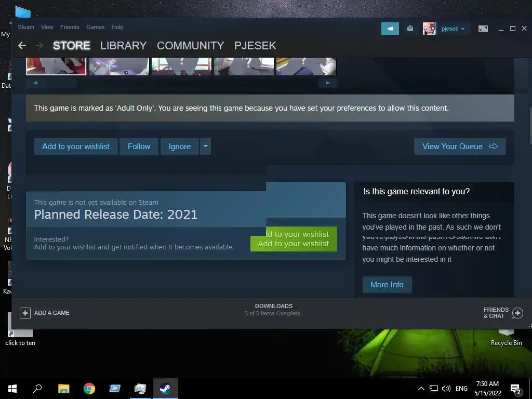This screenshot has width=532, height=399.
Task: Click "Is this game relevant to you?" heading
Action: [x=416, y=191]
